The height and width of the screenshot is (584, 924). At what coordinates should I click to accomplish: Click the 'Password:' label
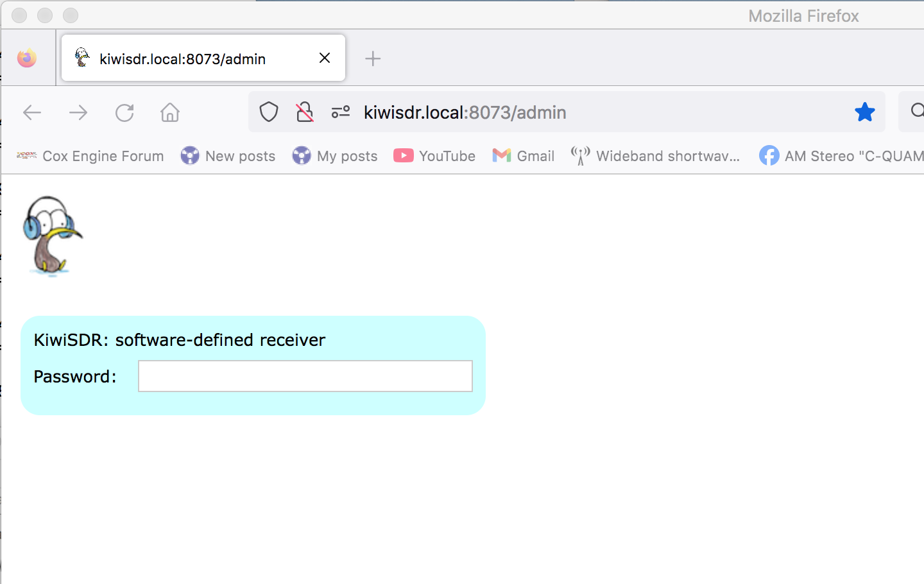(75, 377)
